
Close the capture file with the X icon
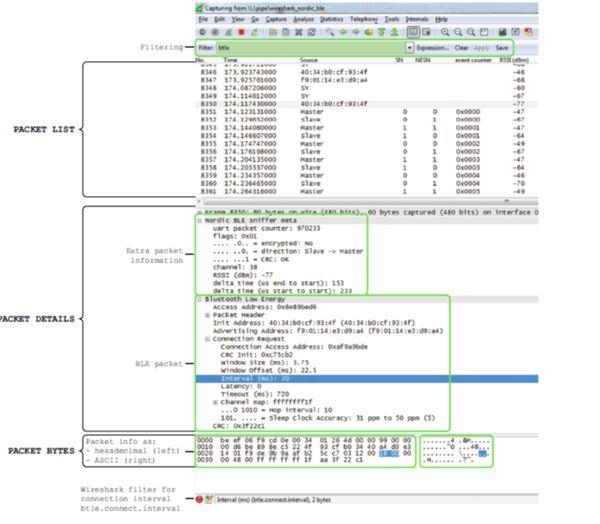pos(299,33)
